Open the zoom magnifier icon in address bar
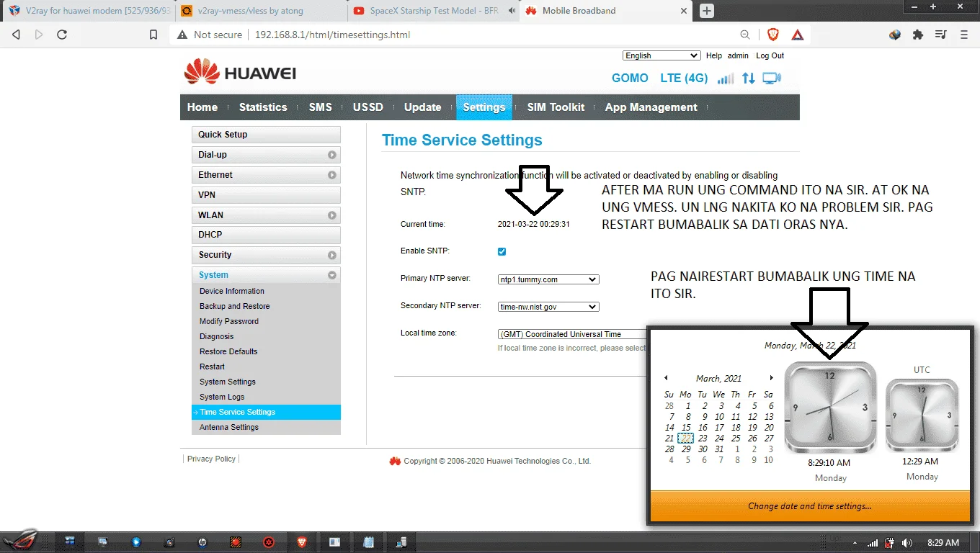Image resolution: width=980 pixels, height=553 pixels. point(745,35)
